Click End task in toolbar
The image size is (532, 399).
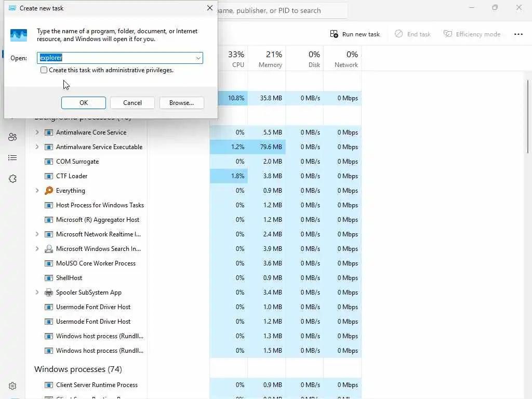413,34
